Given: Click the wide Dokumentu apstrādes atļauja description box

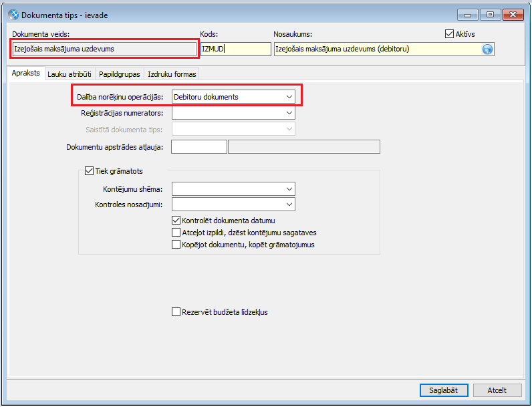Looking at the screenshot, I should (304, 147).
